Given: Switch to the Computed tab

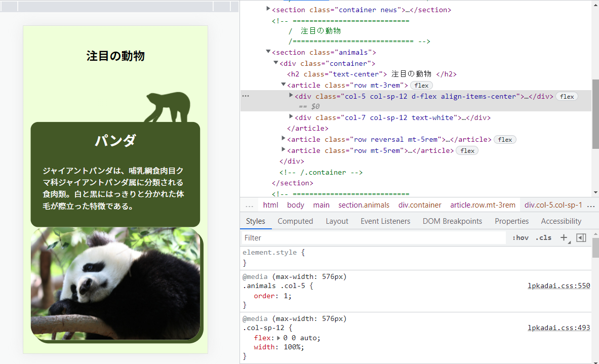Looking at the screenshot, I should click(x=295, y=221).
